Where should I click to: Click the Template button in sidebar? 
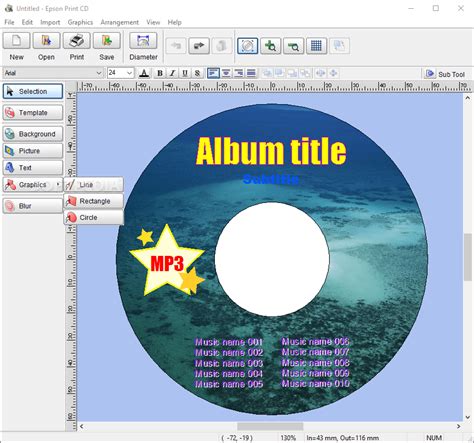click(x=33, y=113)
